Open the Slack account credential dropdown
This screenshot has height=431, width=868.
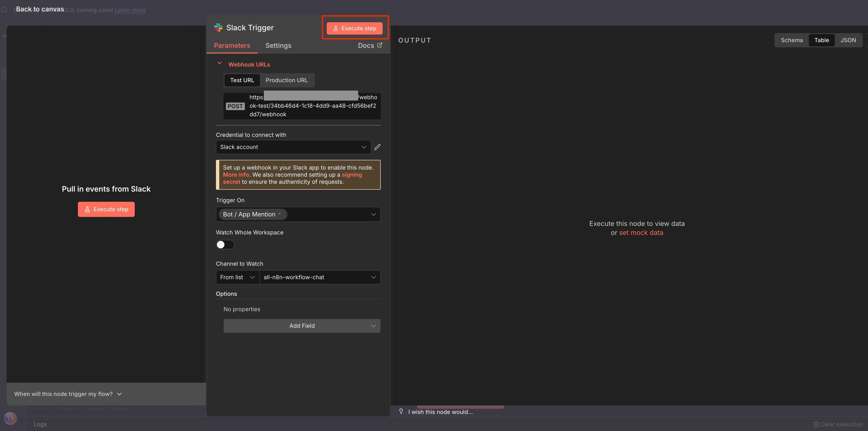pyautogui.click(x=293, y=147)
